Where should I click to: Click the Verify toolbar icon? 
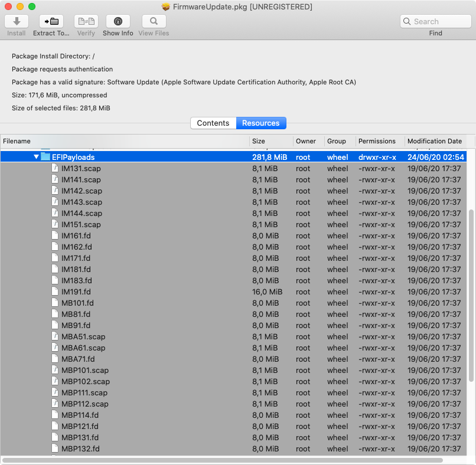[x=86, y=21]
